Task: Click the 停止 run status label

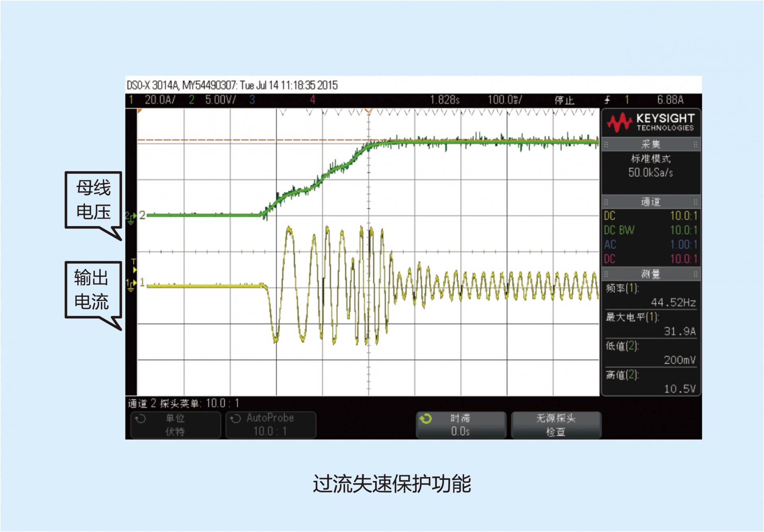Action: pos(564,100)
